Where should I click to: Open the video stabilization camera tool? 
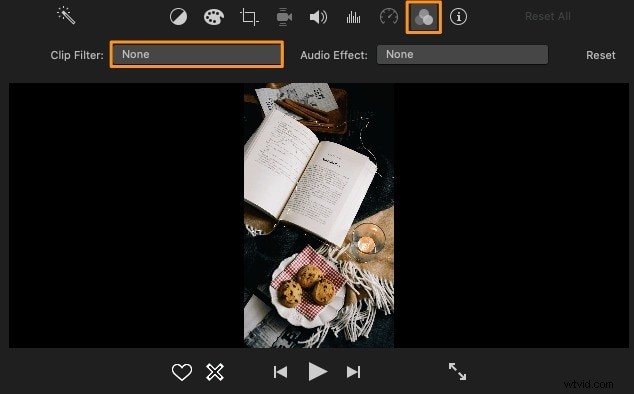coord(284,17)
